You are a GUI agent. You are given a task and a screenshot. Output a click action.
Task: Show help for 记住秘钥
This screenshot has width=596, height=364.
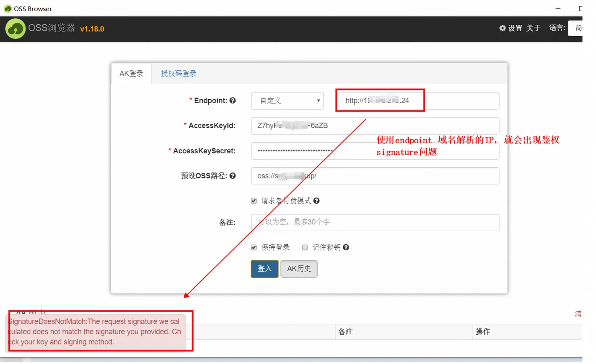[x=346, y=247]
